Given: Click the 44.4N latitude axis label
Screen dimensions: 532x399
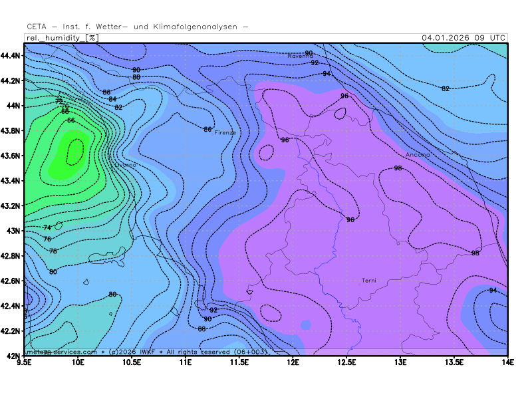Looking at the screenshot, I should (11, 56).
